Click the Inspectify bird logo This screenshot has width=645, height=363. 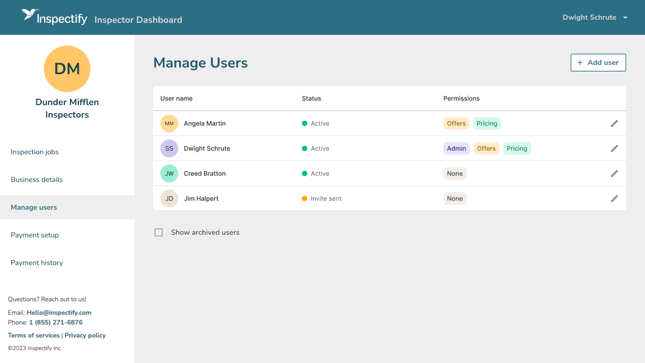tap(30, 15)
